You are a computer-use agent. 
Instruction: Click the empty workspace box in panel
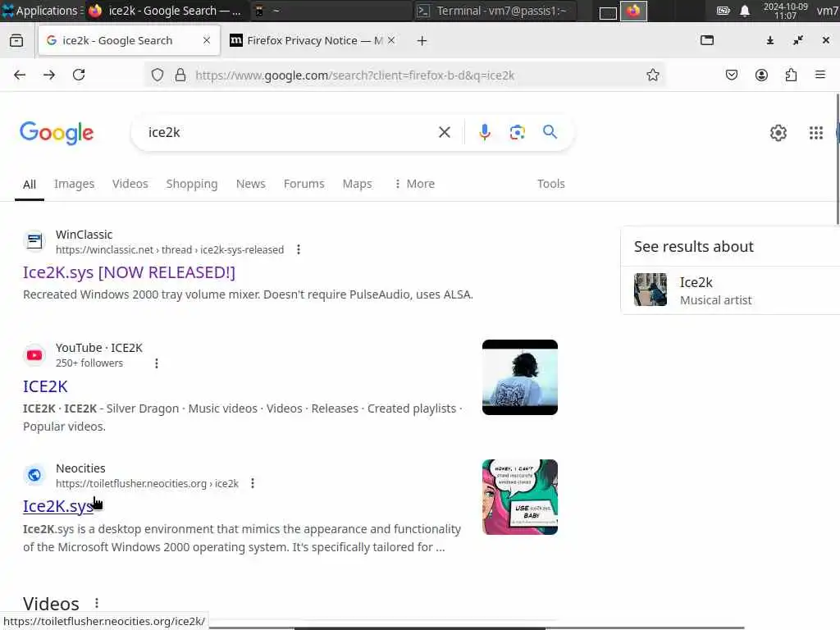pyautogui.click(x=608, y=13)
